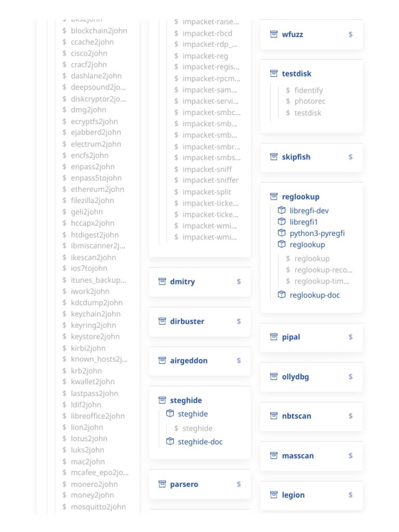The image size is (399, 532).
Task: Click the archive icon next to masscan
Action: coord(274,456)
